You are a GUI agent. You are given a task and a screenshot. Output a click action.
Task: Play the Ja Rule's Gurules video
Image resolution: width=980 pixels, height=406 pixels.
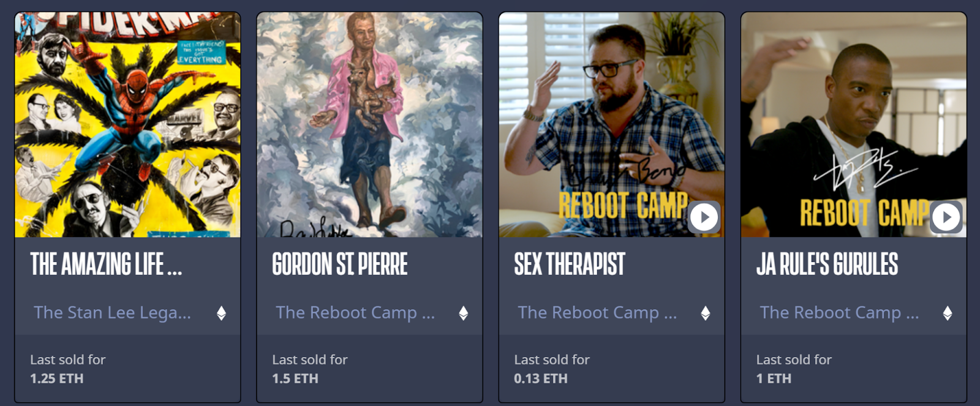[946, 217]
